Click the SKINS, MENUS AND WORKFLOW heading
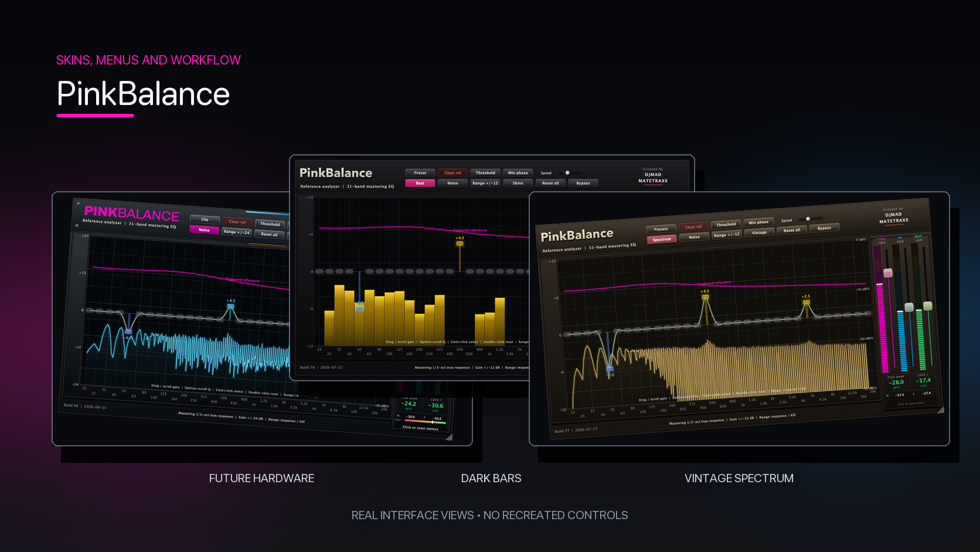The height and width of the screenshot is (552, 980). coord(148,60)
